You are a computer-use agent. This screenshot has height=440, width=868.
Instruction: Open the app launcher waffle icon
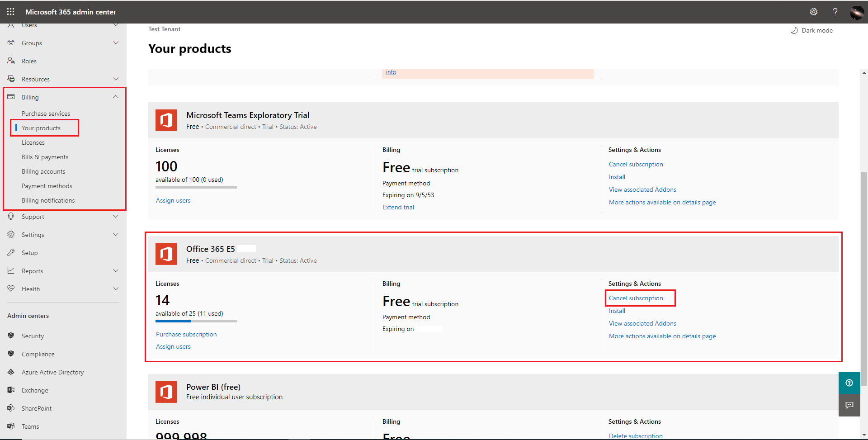pos(11,12)
